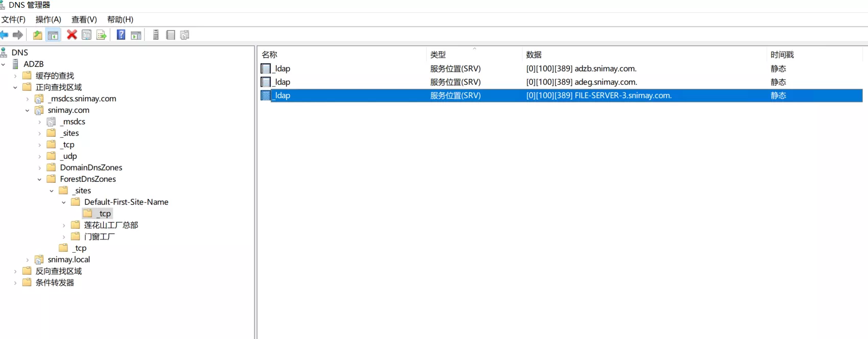Open the 文件(F) menu

[x=13, y=19]
